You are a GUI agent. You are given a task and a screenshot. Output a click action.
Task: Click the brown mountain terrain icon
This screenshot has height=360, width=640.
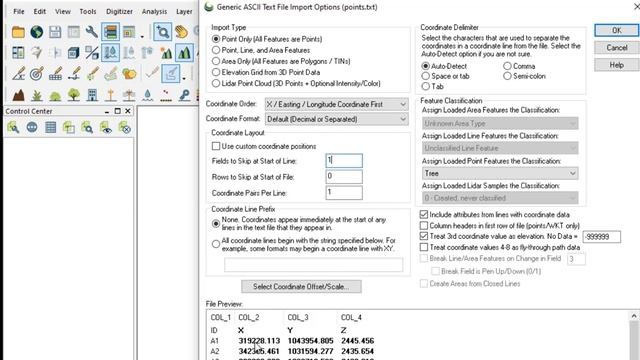click(x=18, y=95)
